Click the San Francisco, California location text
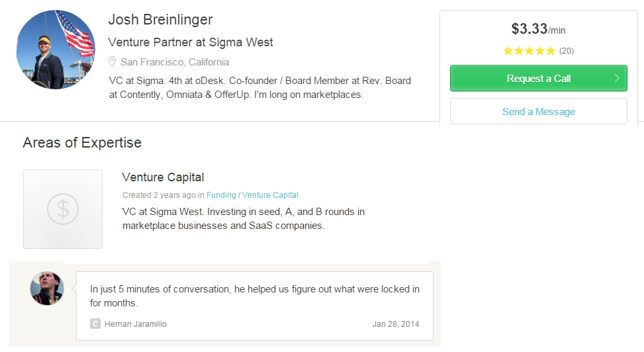This screenshot has width=644, height=352. 175,62
